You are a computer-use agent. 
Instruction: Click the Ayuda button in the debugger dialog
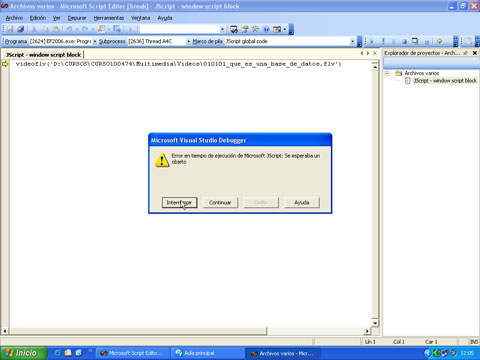tap(302, 202)
